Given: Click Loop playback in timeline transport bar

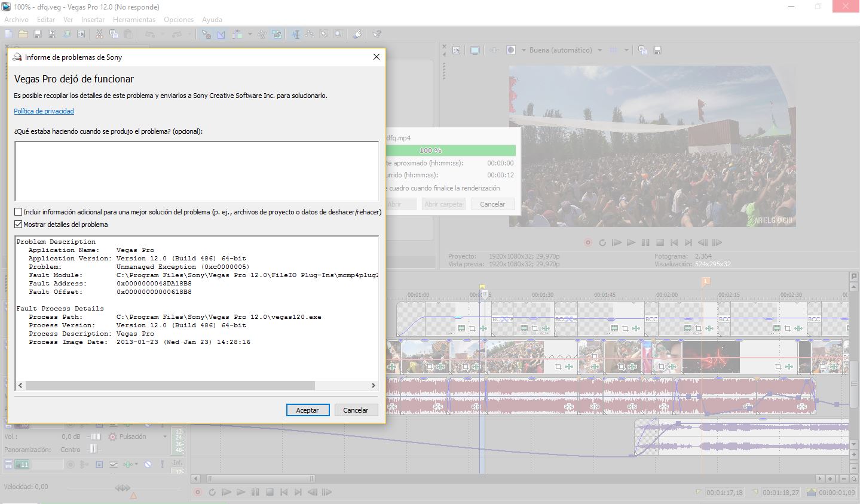Looking at the screenshot, I should tap(212, 492).
